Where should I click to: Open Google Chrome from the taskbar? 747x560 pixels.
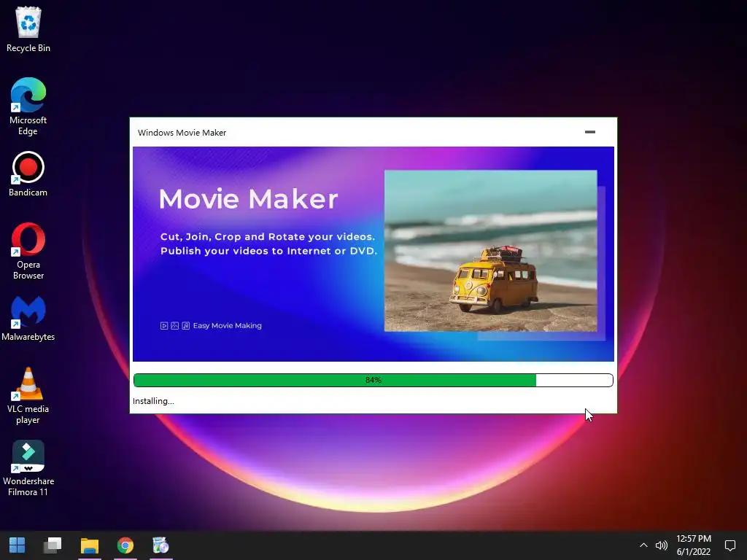click(125, 545)
